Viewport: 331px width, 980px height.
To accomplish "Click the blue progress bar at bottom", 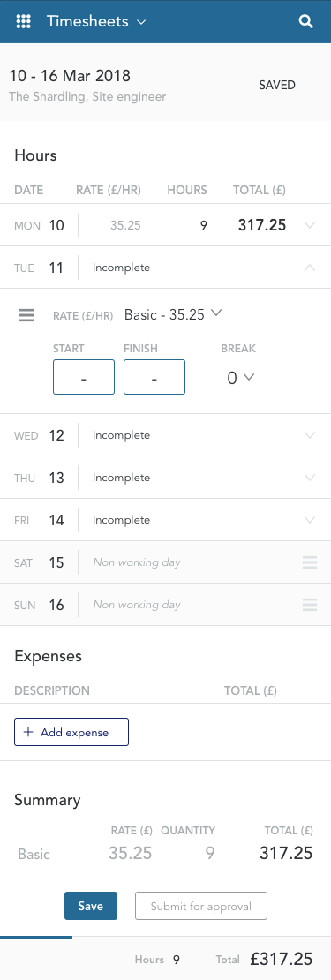I will pos(36,937).
